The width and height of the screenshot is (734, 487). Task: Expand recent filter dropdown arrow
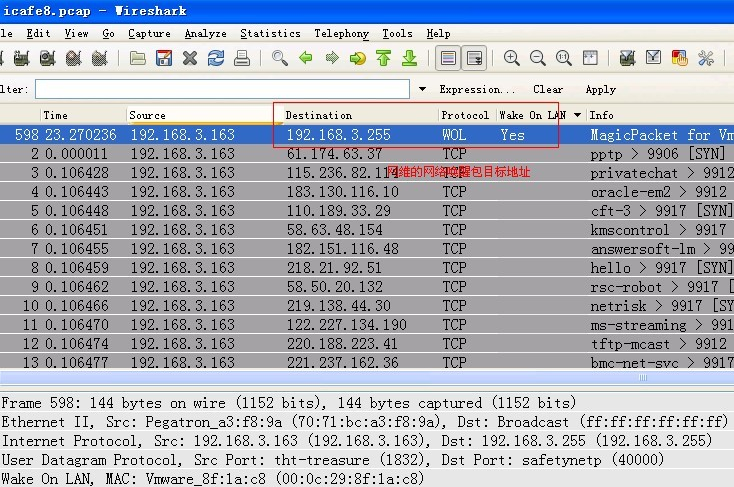[422, 89]
